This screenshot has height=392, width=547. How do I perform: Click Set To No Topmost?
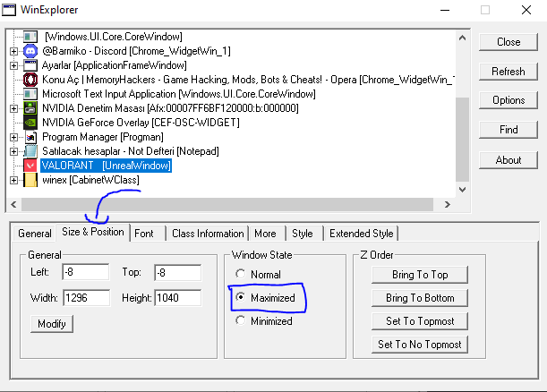pyautogui.click(x=420, y=345)
